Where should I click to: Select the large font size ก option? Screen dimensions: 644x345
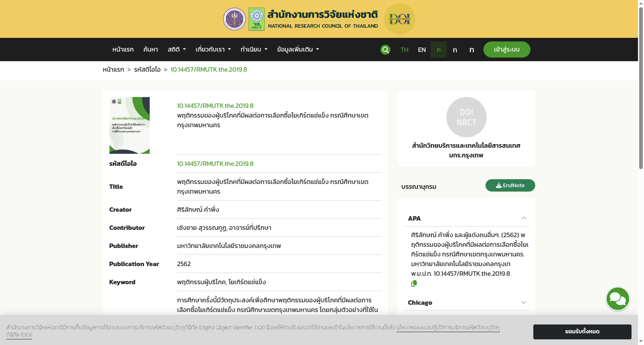(471, 50)
